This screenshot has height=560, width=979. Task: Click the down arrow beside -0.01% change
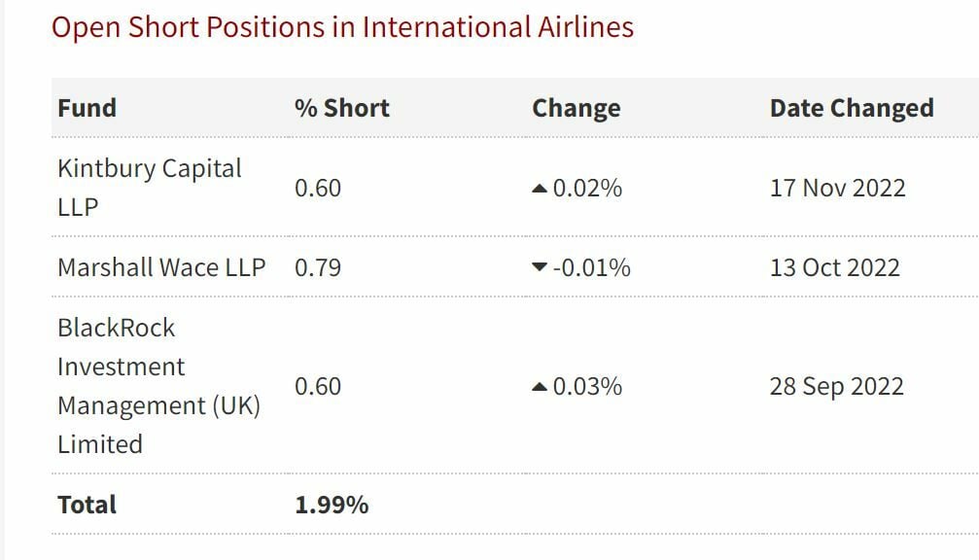[541, 267]
